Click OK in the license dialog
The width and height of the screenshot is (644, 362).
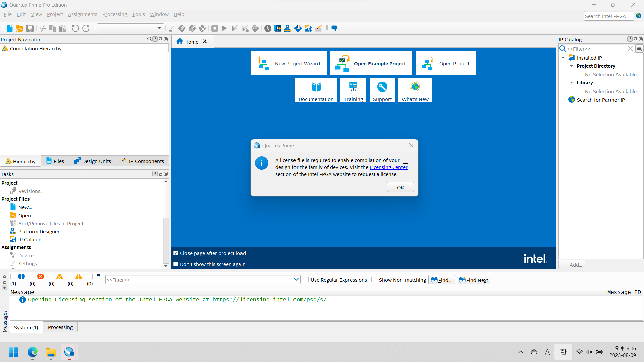400,187
